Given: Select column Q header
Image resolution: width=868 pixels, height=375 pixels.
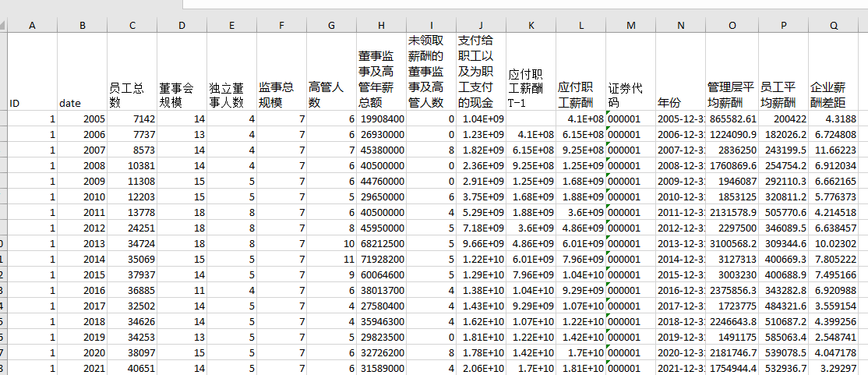Looking at the screenshot, I should click(x=834, y=26).
